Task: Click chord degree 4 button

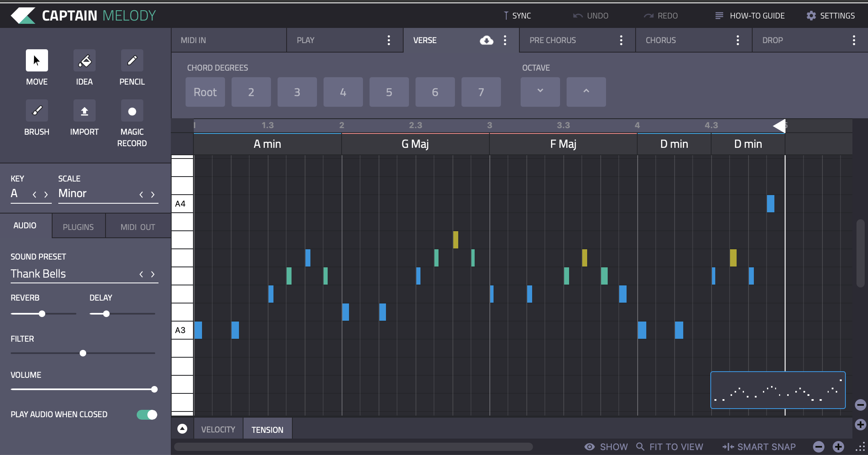Action: [343, 92]
